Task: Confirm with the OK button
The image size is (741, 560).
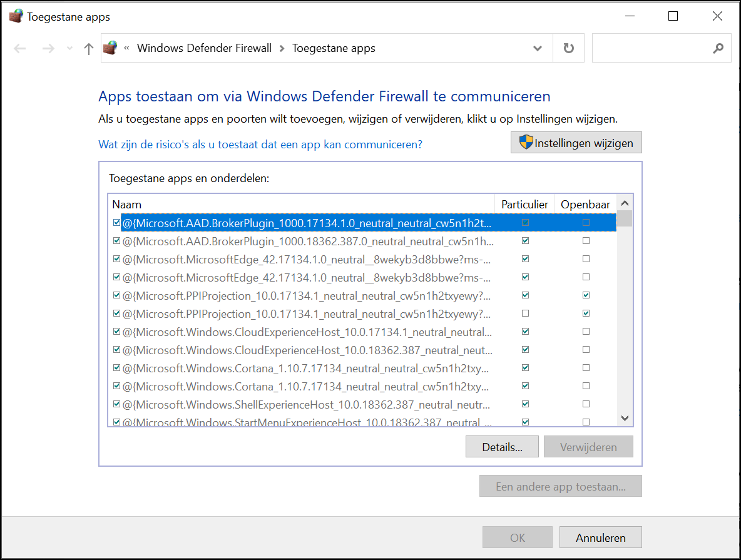Action: (518, 537)
